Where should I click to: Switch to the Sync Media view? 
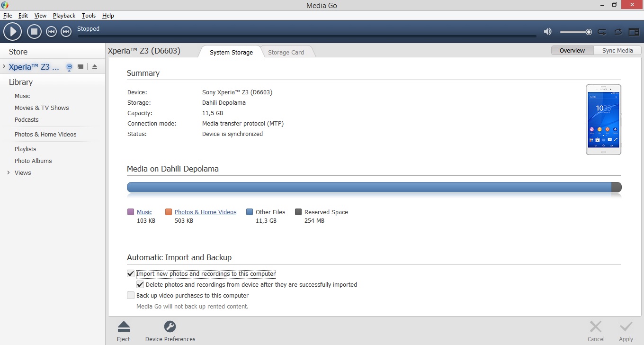[617, 50]
